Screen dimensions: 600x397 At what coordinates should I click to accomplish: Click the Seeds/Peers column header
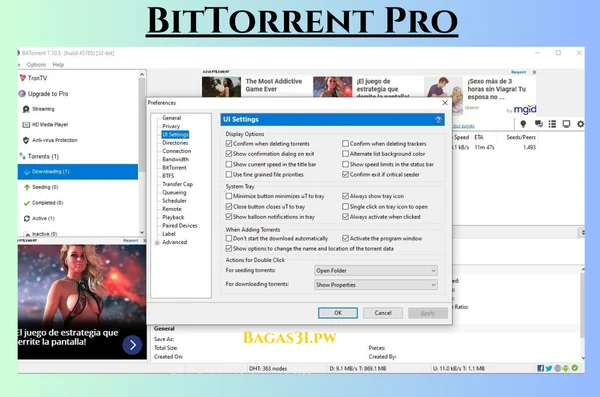click(x=521, y=137)
